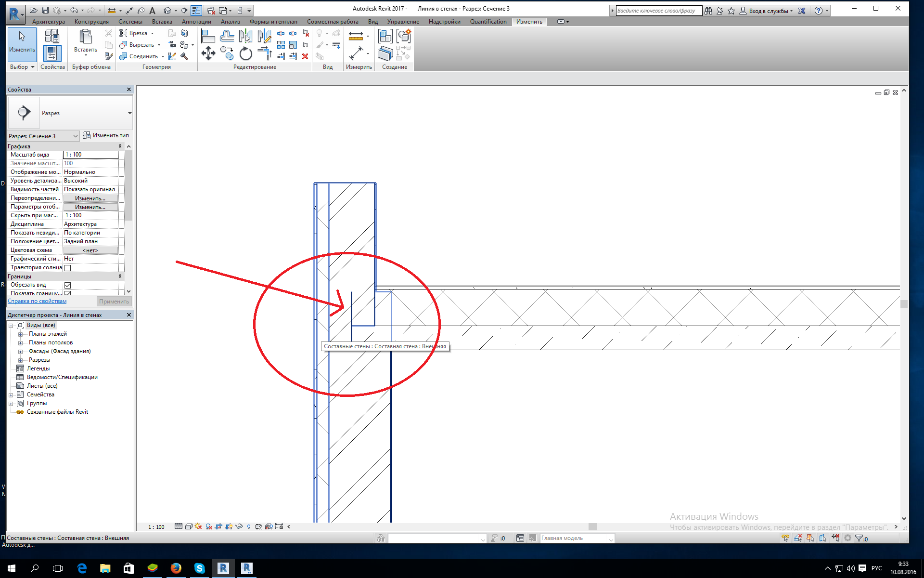This screenshot has height=578, width=924.
Task: Select the Text tool (letter A) icon
Action: (153, 10)
